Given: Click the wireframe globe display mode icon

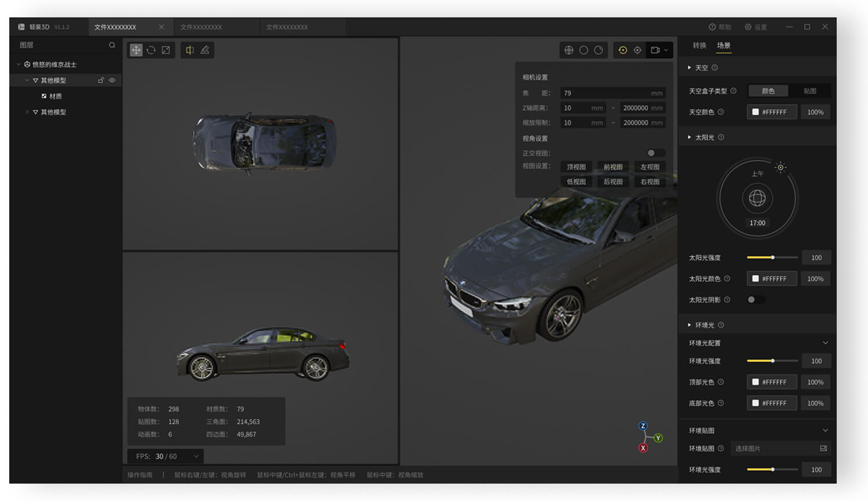Looking at the screenshot, I should [569, 50].
